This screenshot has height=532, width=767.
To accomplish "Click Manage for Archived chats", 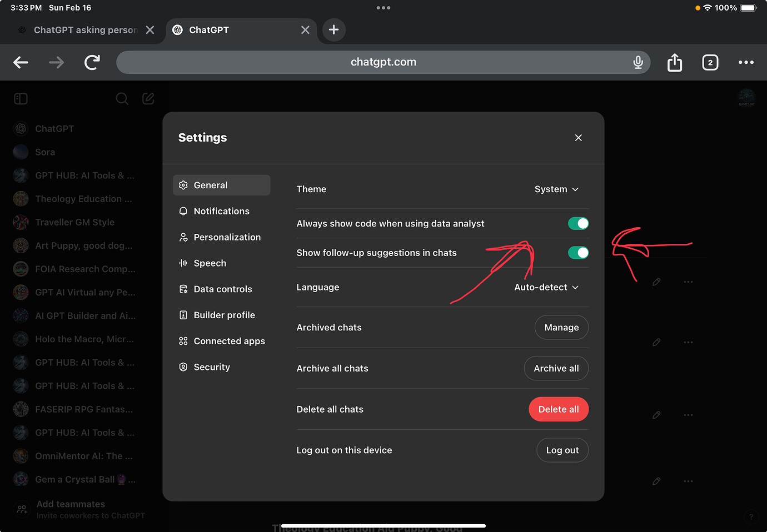I will 561,327.
